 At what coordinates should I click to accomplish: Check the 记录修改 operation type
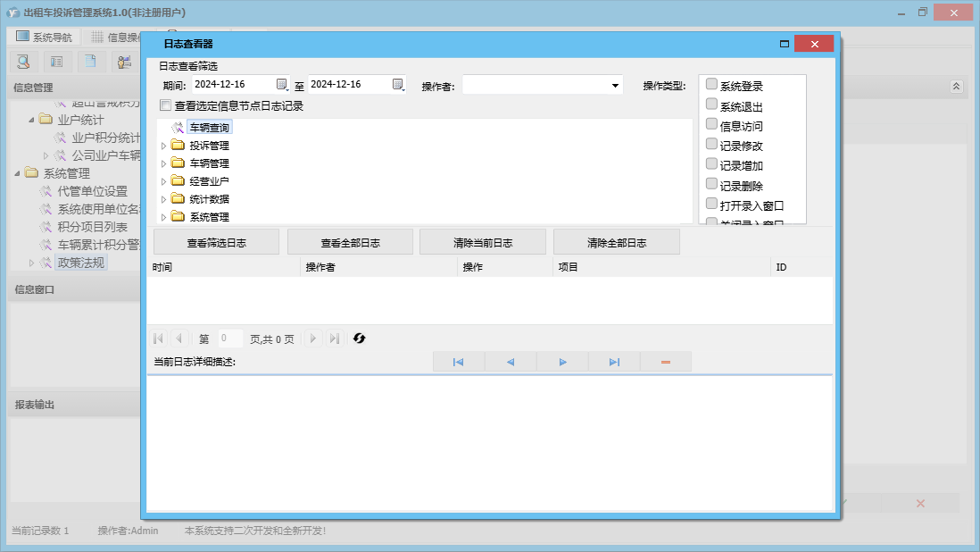[x=711, y=144]
